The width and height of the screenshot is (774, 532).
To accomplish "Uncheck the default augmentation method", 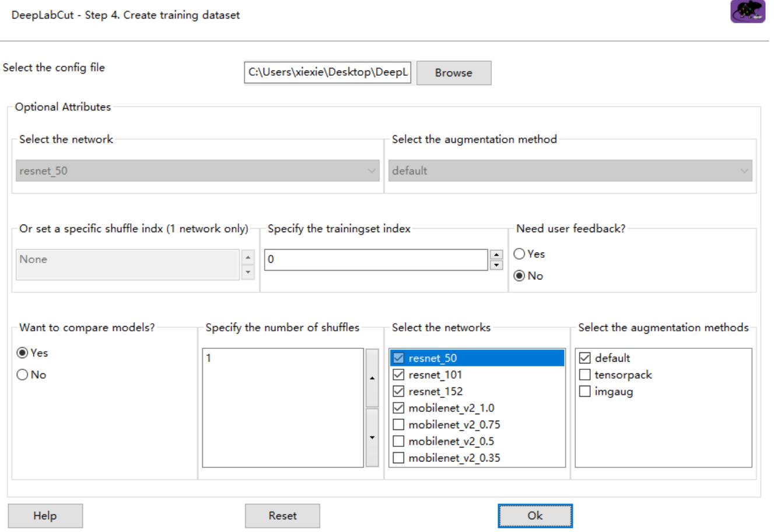I will 584,358.
